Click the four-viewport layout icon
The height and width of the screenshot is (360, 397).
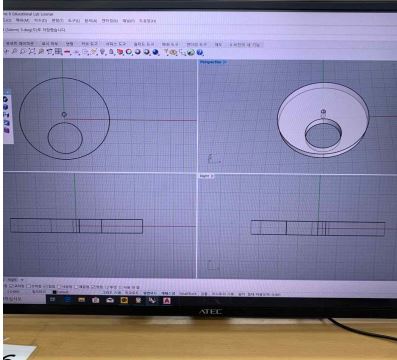(58, 52)
